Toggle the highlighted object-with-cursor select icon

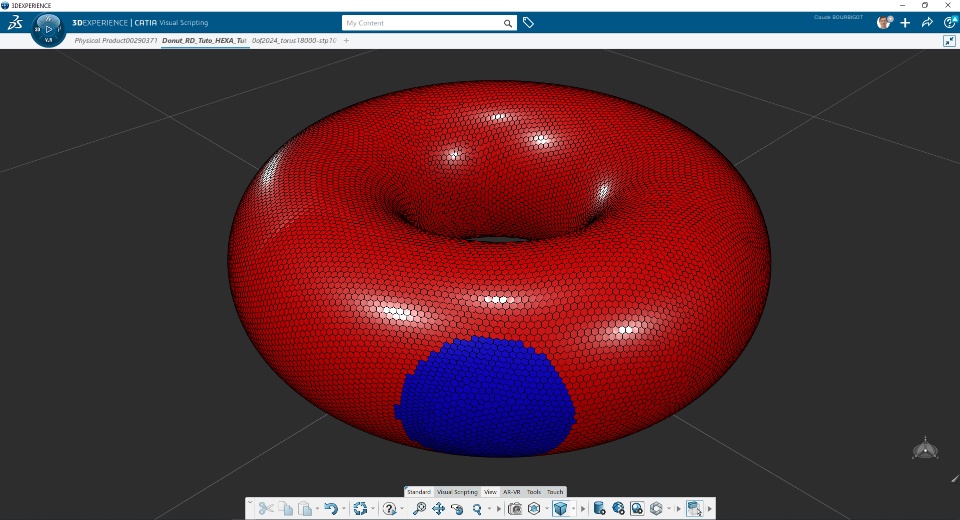pos(694,508)
